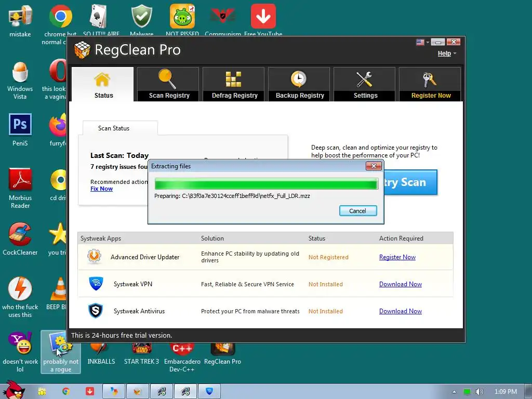Click the Systweak VPN shield icon

tap(96, 283)
